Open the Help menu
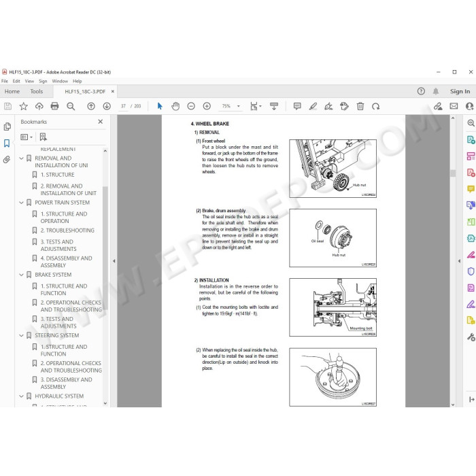The height and width of the screenshot is (476, 476). tap(77, 82)
